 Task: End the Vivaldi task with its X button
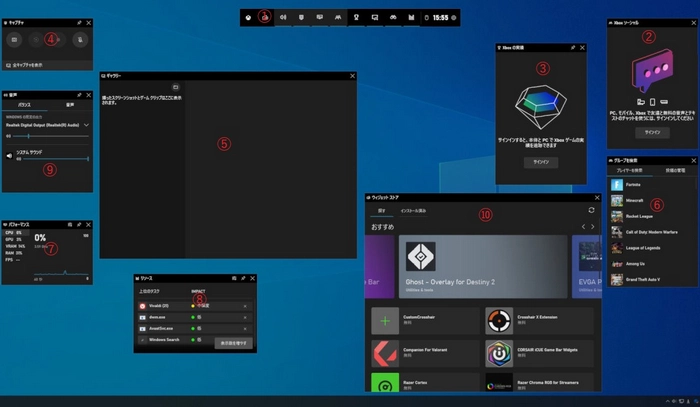pyautogui.click(x=245, y=306)
